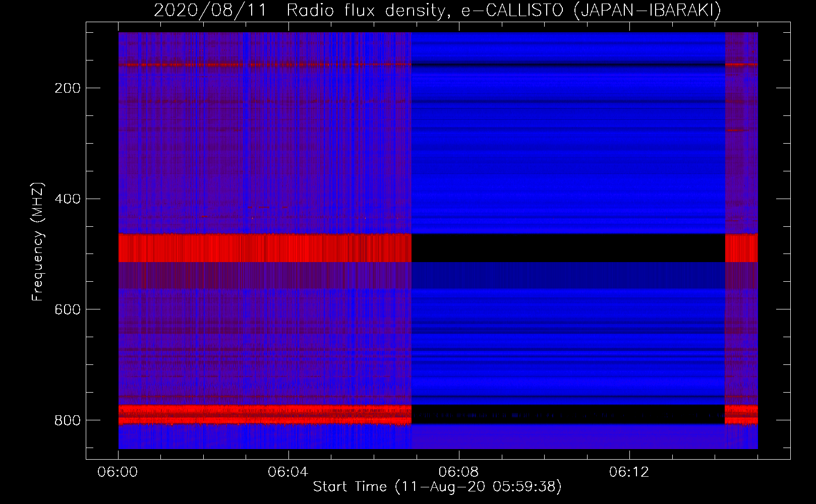Click the 600 frequency tick label
This screenshot has width=816, height=504.
(x=68, y=309)
